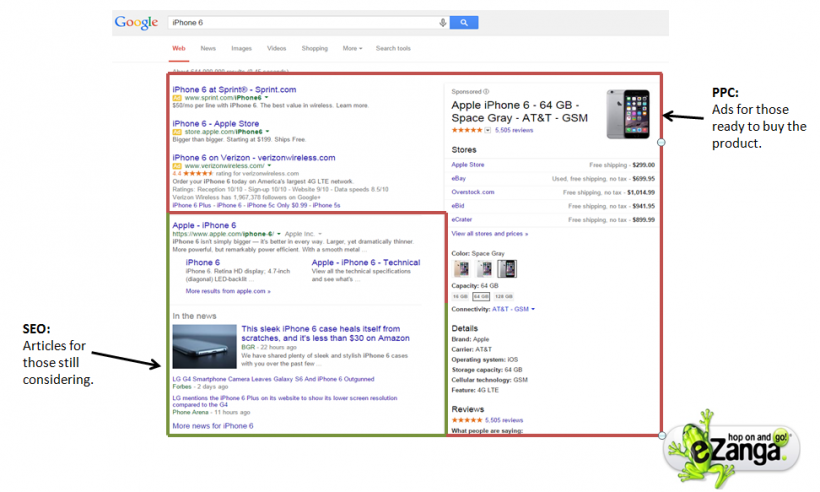Click the iPhone 5s sitelink under Verizon
Screen dimensions: 820x492
click(x=326, y=205)
